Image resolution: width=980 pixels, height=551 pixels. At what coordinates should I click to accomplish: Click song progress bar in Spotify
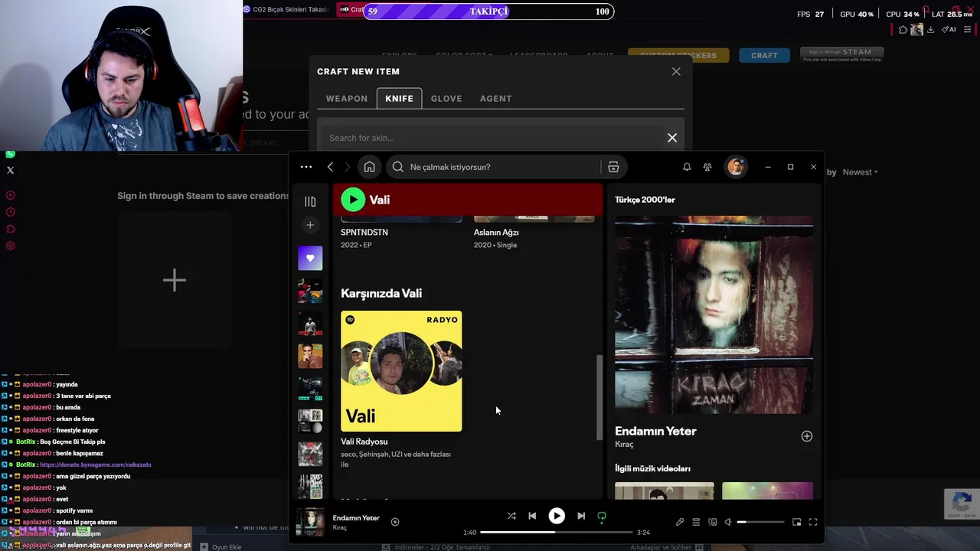point(557,532)
